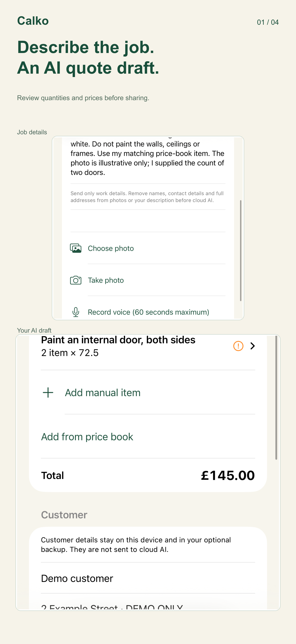Click the Total £145.00 row
Screen dimensions: 296x644
point(148,475)
